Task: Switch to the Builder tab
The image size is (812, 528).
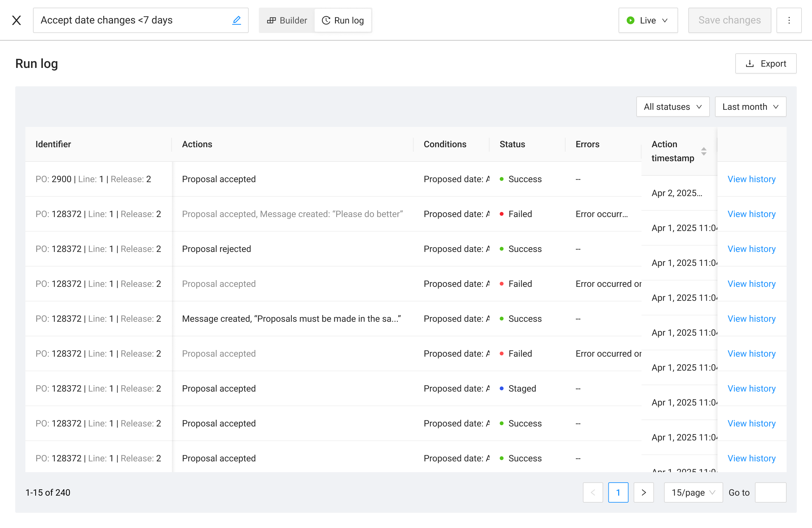Action: (287, 21)
